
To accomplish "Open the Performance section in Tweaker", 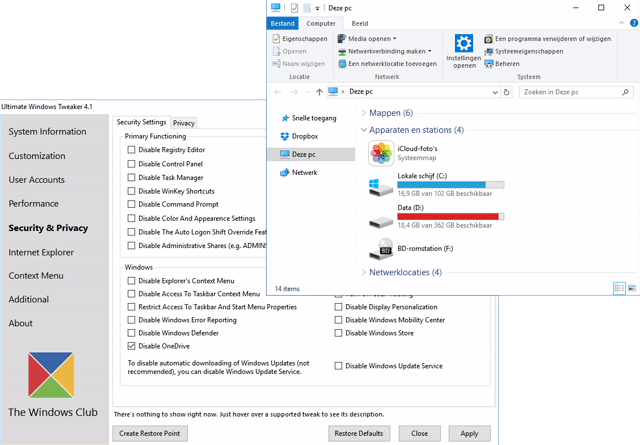I will (33, 204).
